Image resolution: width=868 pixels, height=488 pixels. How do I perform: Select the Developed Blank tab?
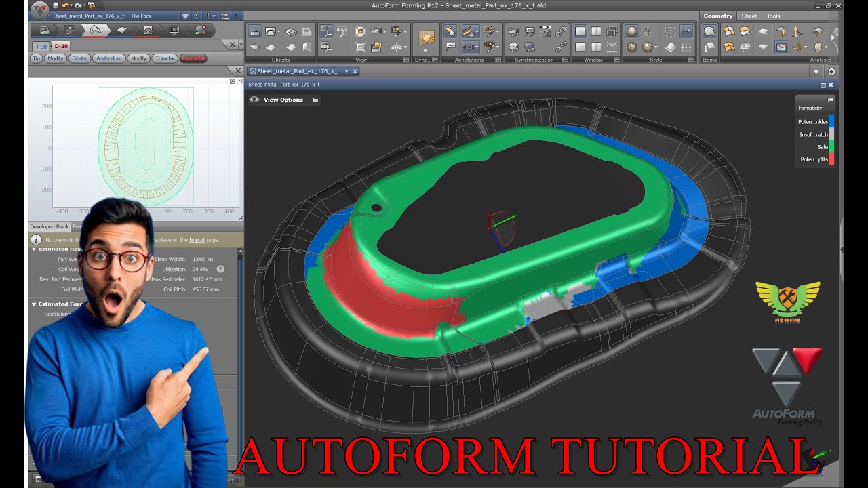coord(50,227)
